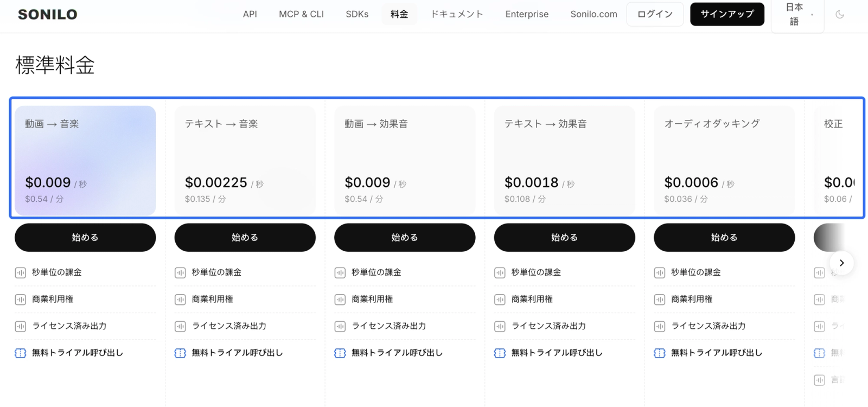Screen dimensions: 868x407
Task: Click waveform icon beside ライセンス済み出力 in テキスト → 音楽
Action: [x=180, y=326]
